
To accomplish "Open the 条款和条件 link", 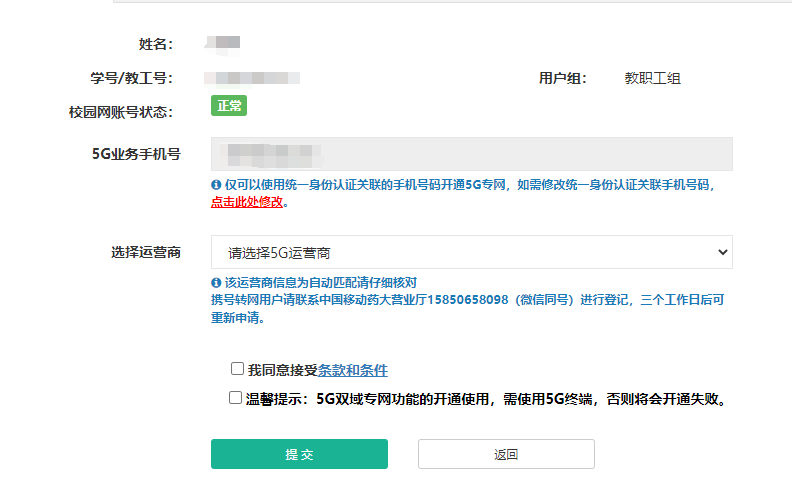I will point(352,370).
